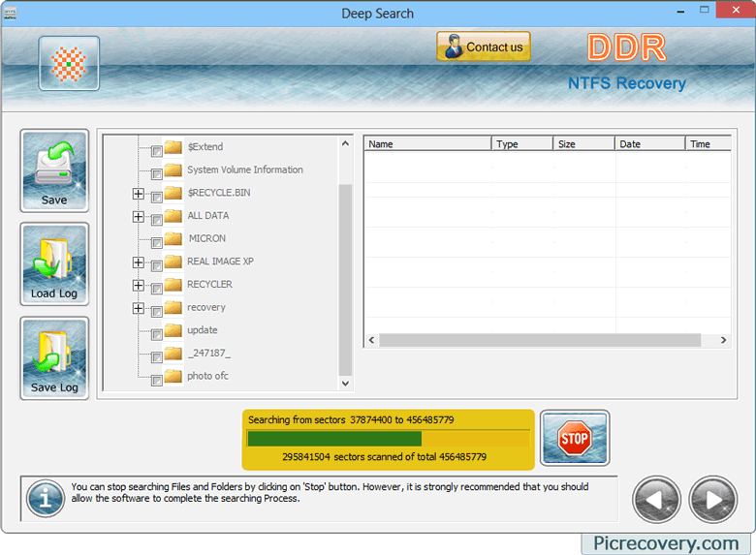
Task: Expand the ALL DATA tree node
Action: (138, 216)
